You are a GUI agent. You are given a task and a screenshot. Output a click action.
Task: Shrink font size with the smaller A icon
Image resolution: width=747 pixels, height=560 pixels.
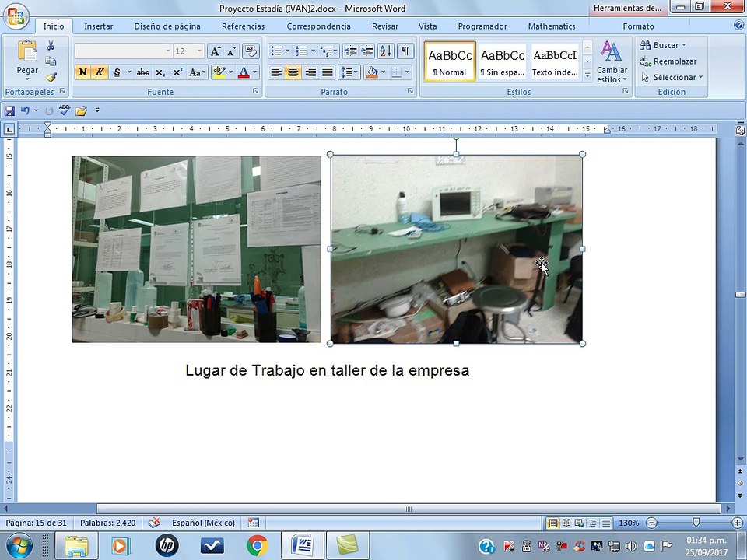232,51
